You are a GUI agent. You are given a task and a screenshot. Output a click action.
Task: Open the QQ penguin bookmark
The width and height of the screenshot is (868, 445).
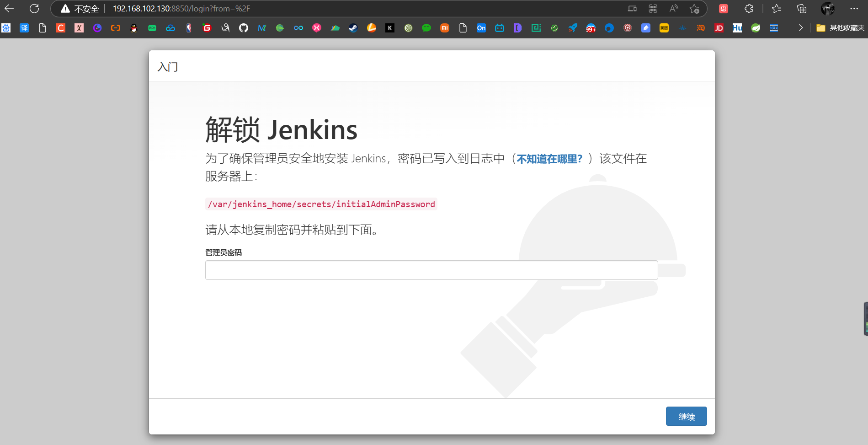[134, 28]
